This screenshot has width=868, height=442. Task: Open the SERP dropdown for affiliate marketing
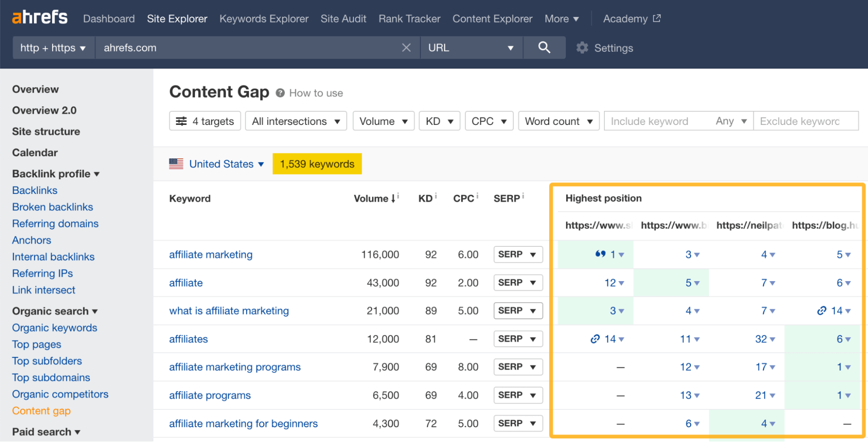tap(518, 254)
